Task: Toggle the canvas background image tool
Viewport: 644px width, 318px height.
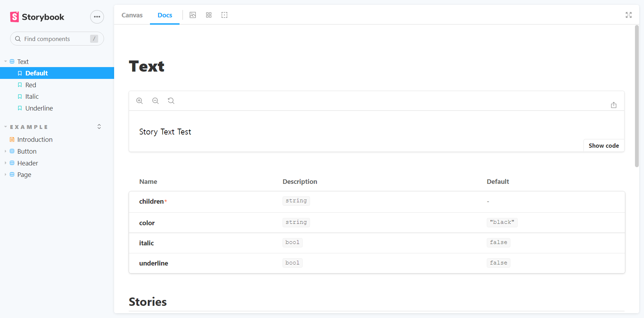Action: tap(193, 15)
